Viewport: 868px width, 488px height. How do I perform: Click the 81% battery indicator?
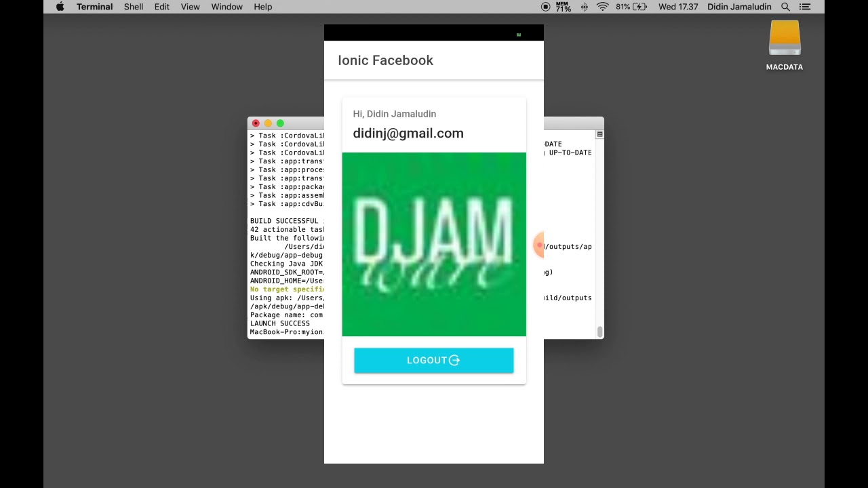[631, 7]
